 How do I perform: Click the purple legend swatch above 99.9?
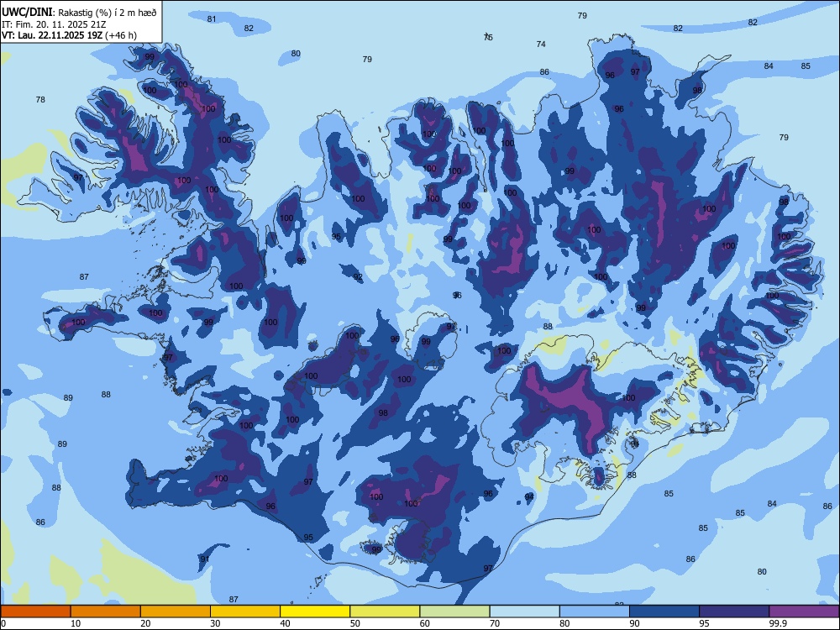click(804, 612)
